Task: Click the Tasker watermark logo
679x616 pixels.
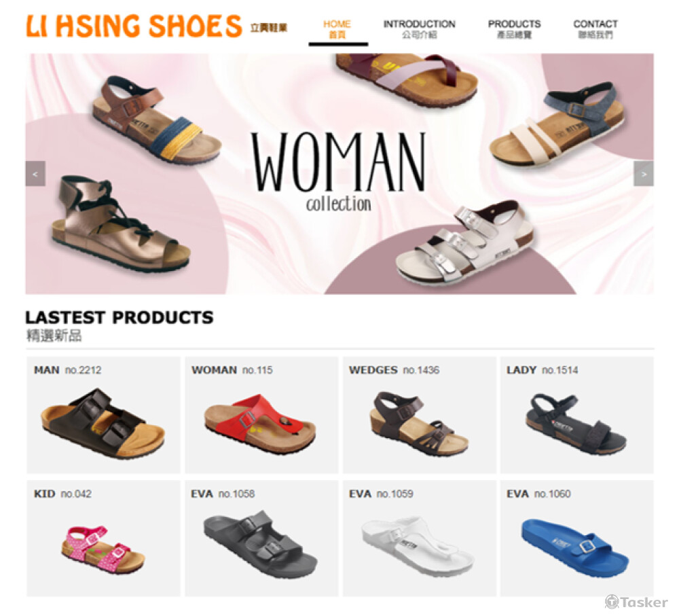Action: [636, 602]
